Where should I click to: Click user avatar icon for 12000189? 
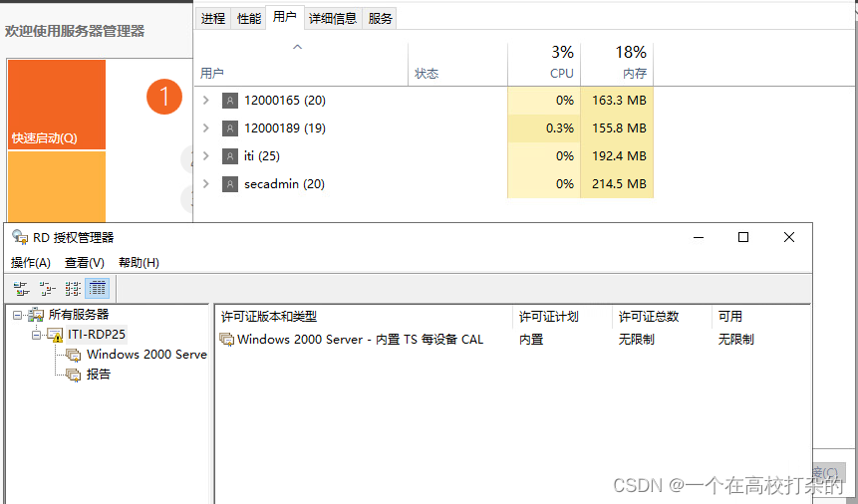click(x=230, y=128)
